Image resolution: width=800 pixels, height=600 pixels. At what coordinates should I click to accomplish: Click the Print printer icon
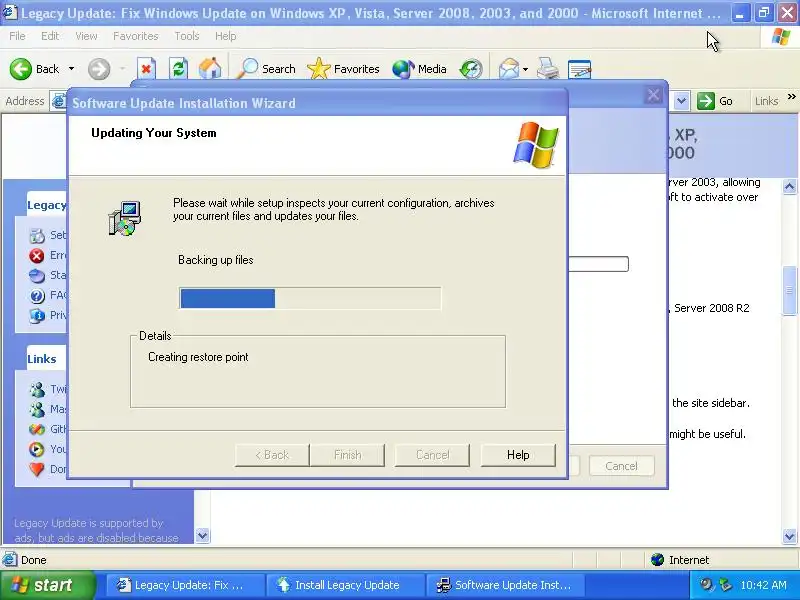click(548, 69)
